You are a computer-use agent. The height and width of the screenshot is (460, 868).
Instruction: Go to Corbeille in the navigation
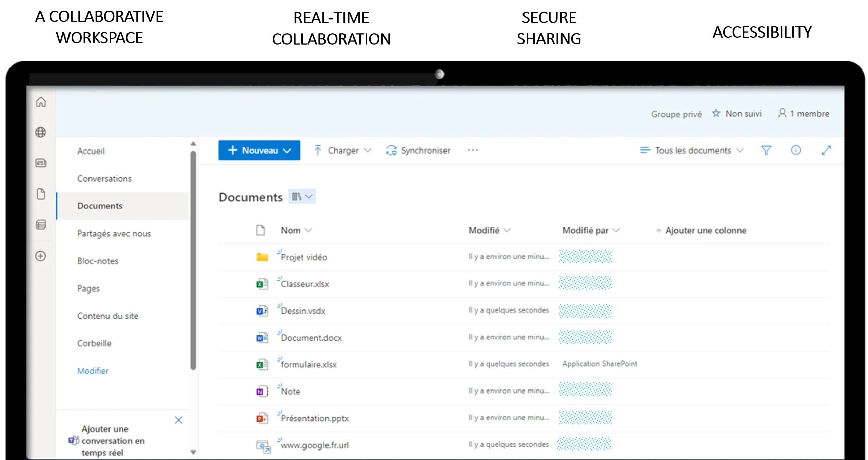[94, 343]
